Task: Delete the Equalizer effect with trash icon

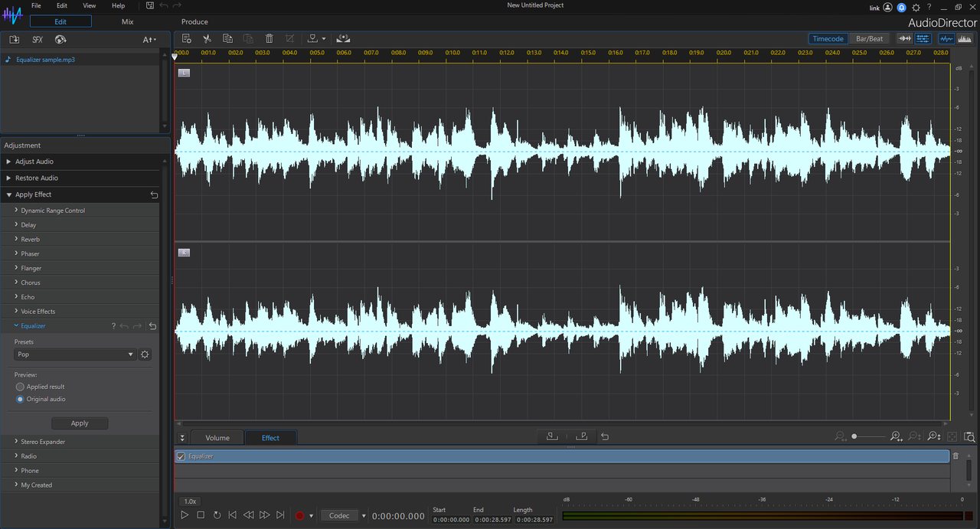Action: (x=955, y=456)
